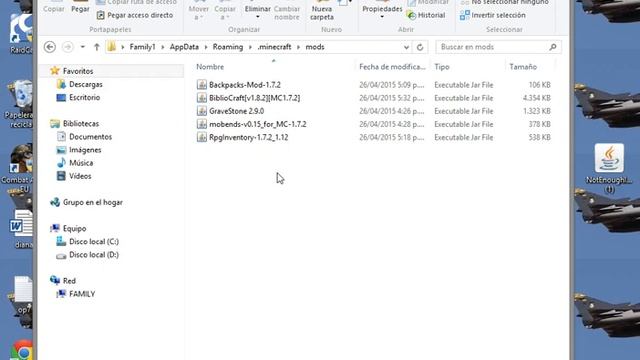
Task: Click file name 'Backpacks-Mod-1.7.2'
Action: 245,85
